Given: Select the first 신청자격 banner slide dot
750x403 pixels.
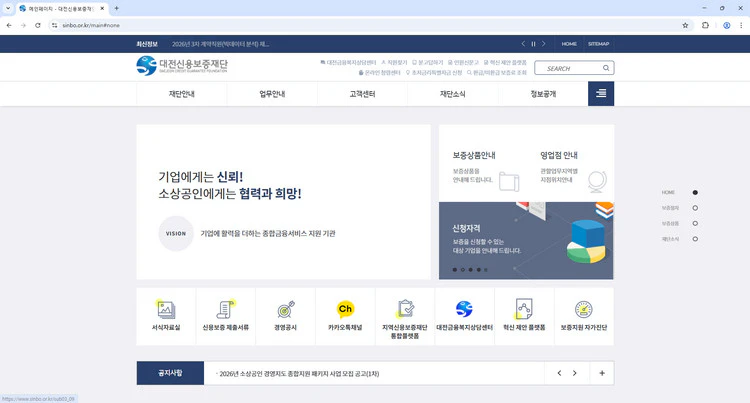Looking at the screenshot, I should tap(454, 270).
